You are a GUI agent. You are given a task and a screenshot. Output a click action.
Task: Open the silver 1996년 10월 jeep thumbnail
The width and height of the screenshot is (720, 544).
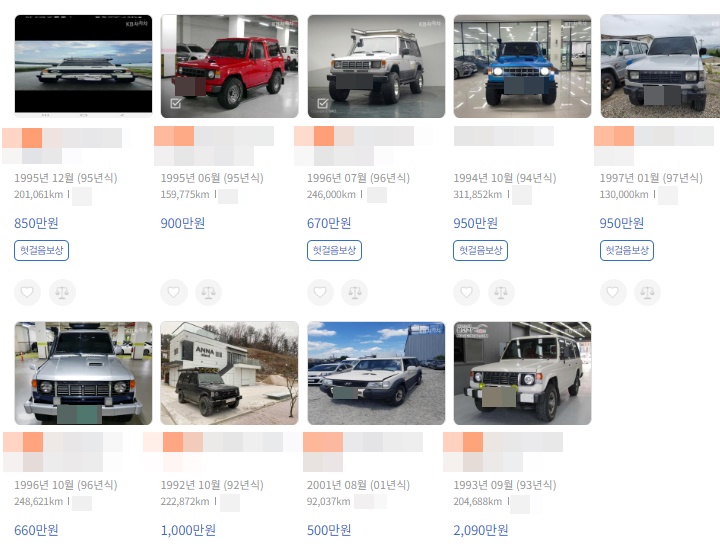pos(83,373)
